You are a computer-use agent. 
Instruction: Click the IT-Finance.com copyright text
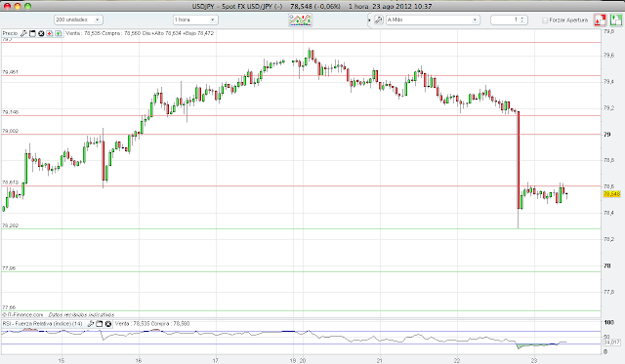[x=22, y=314]
